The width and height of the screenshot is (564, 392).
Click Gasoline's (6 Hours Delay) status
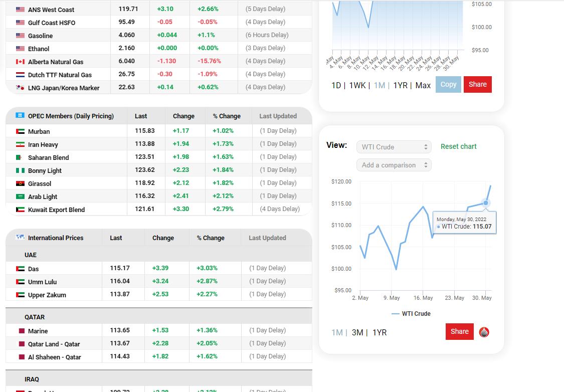click(267, 35)
